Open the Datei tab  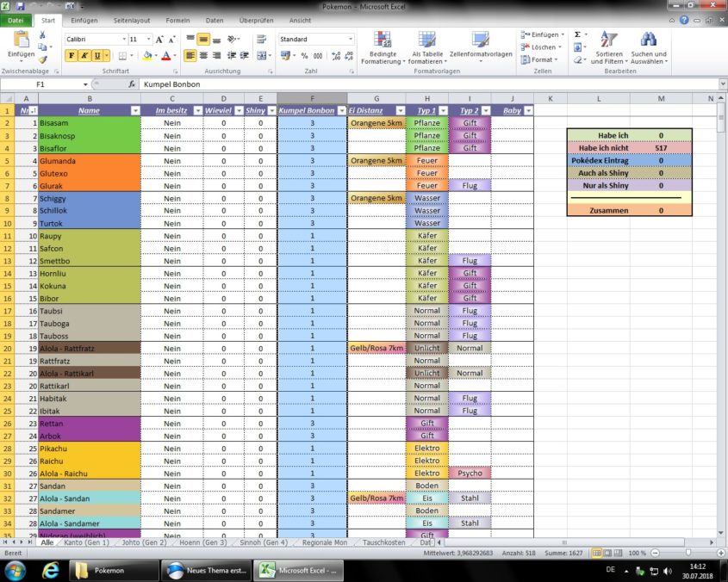[16, 21]
